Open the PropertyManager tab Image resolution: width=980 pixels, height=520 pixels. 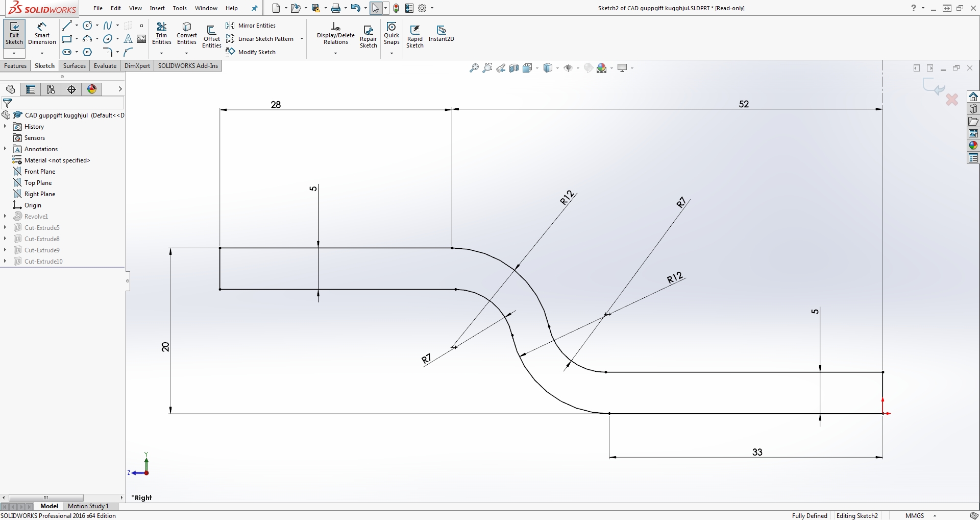pos(31,89)
